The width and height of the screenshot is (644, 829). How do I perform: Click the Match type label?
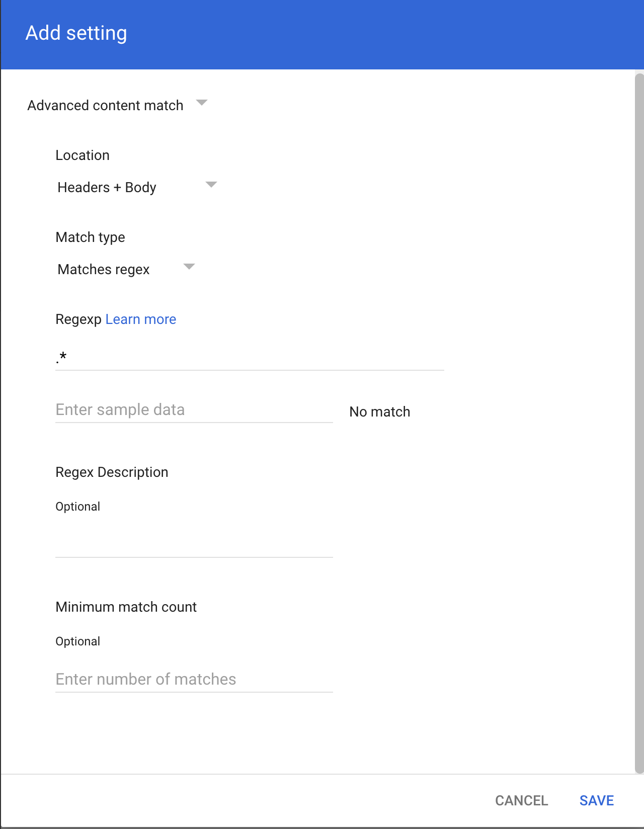pyautogui.click(x=90, y=237)
